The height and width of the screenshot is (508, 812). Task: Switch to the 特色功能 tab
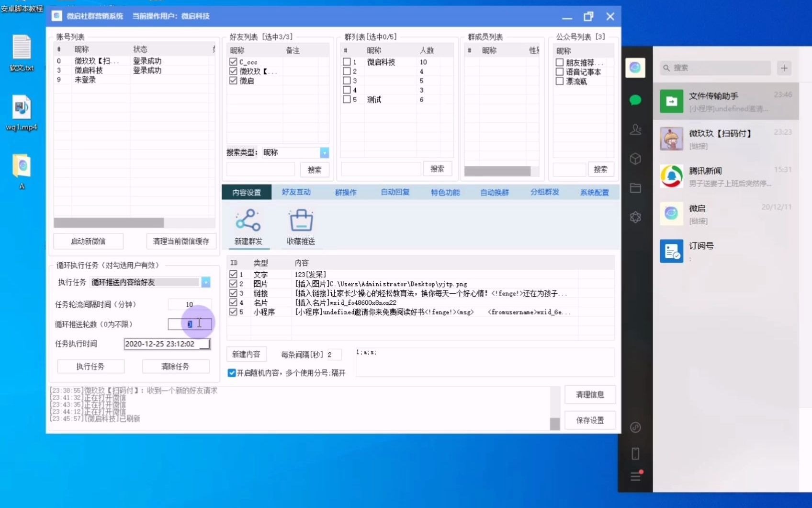[445, 192]
